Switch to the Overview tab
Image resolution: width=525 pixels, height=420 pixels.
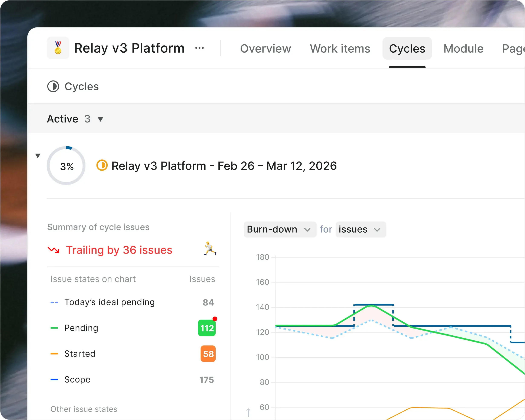[x=265, y=48]
